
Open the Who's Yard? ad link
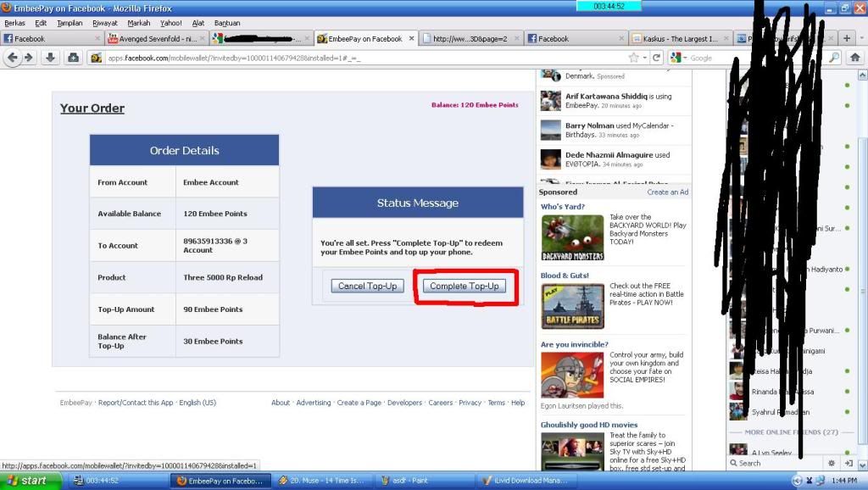[x=563, y=207]
